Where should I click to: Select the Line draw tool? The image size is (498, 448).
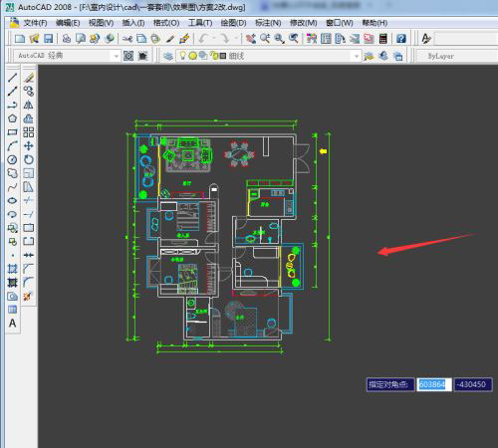(x=12, y=78)
